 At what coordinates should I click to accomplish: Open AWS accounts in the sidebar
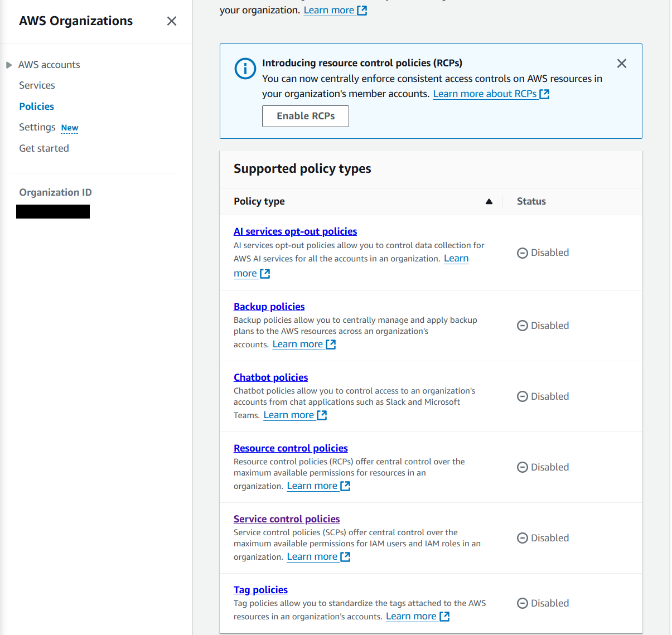click(x=49, y=65)
